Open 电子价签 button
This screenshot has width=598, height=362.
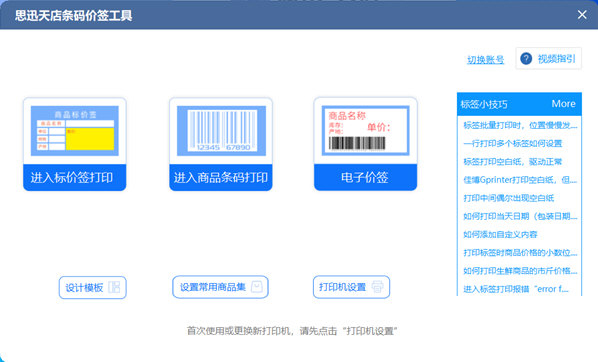[365, 177]
